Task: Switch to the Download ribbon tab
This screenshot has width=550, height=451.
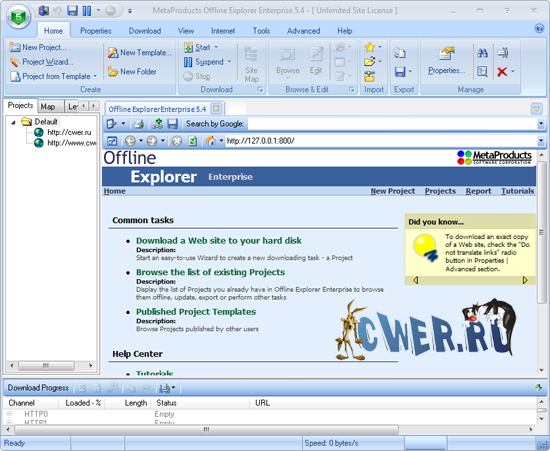Action: (x=145, y=31)
